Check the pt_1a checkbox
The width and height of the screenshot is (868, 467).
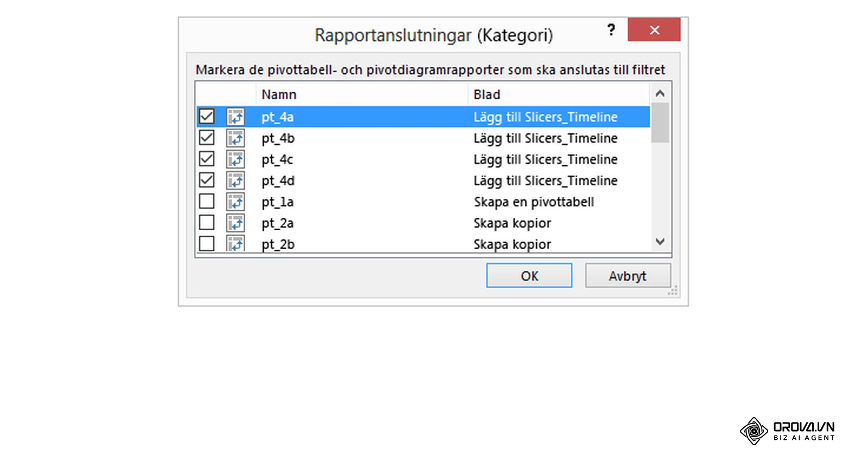[207, 201]
